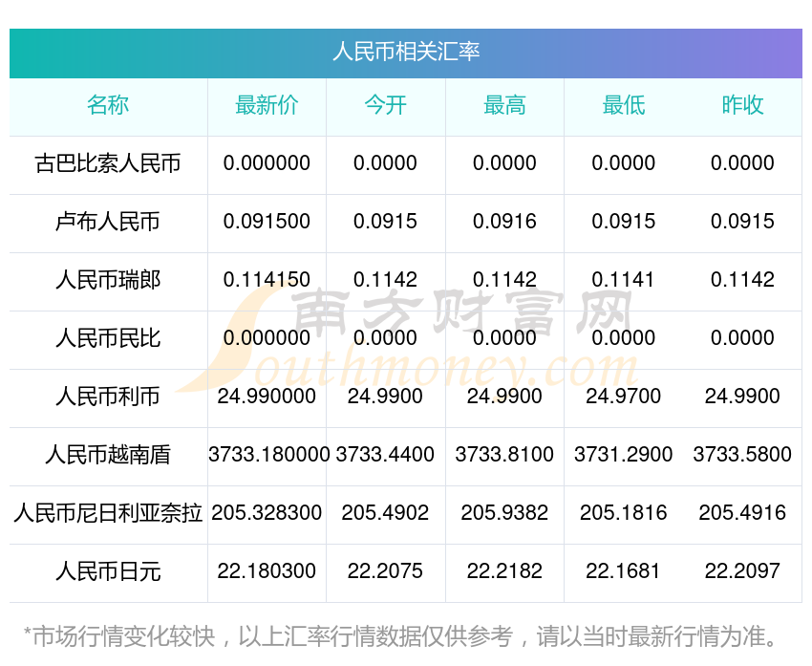This screenshot has height=666, width=812.
Task: Select the 22.2097 previous close cell
Action: click(742, 571)
